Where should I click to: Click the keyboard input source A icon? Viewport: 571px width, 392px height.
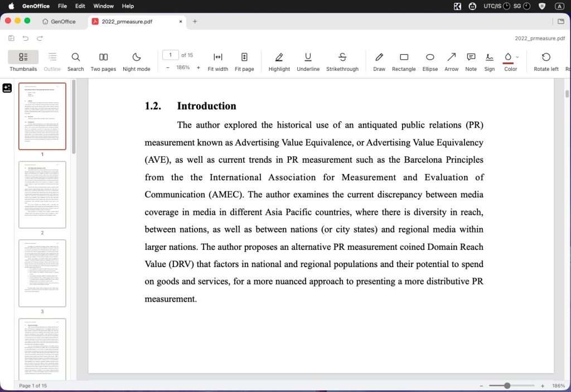[x=559, y=6]
